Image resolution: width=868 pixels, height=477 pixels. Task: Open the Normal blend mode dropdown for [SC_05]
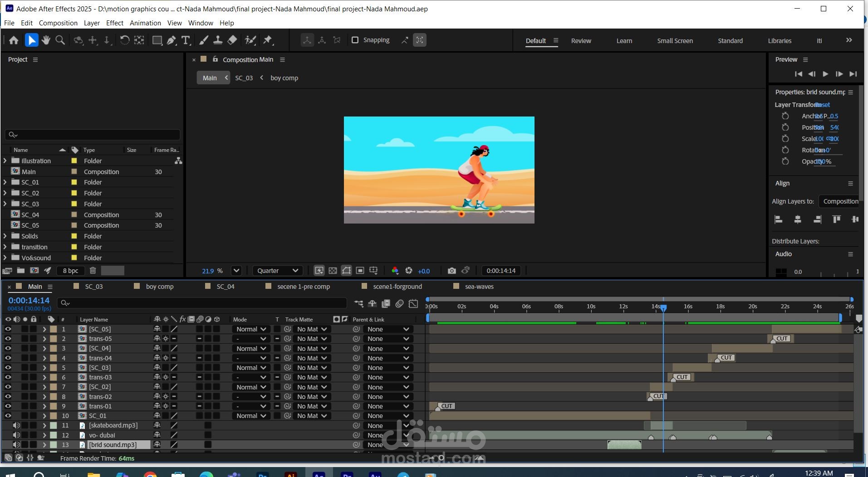pyautogui.click(x=251, y=329)
